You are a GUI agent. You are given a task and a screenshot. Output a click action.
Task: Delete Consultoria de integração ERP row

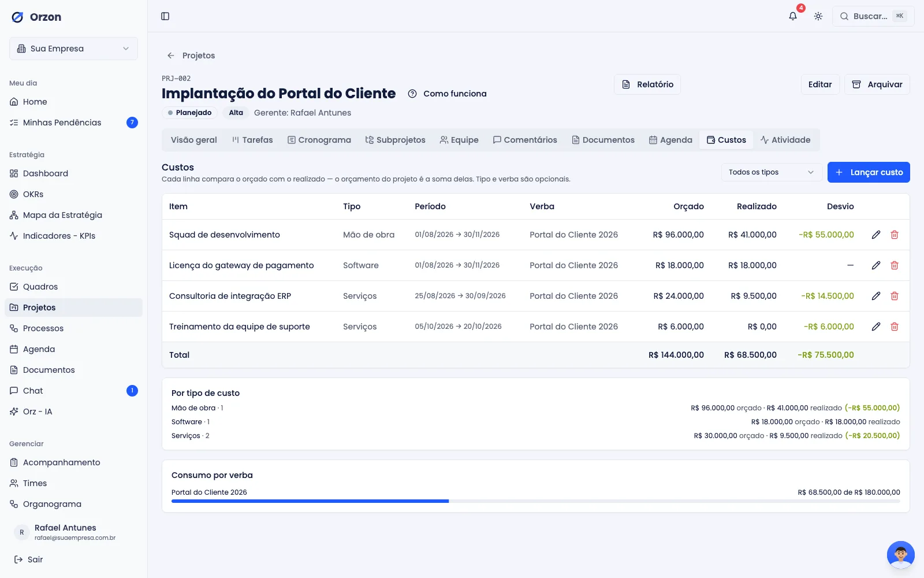pos(895,296)
